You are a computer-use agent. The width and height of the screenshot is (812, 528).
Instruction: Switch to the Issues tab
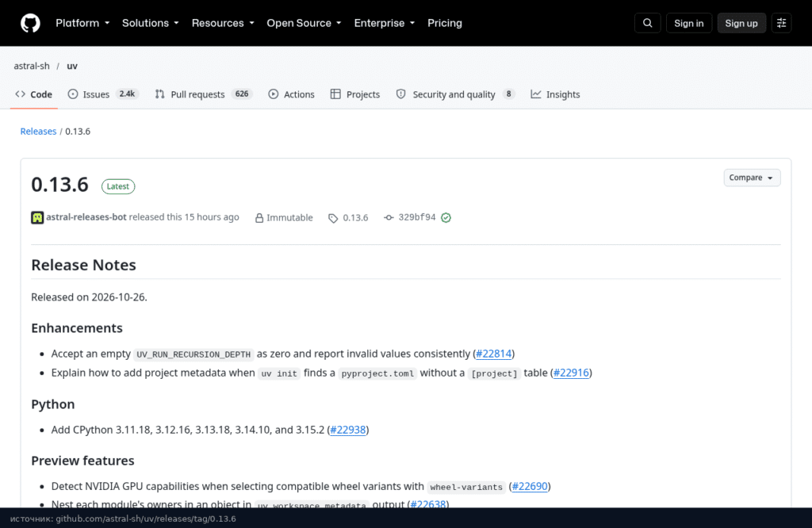pyautogui.click(x=102, y=94)
